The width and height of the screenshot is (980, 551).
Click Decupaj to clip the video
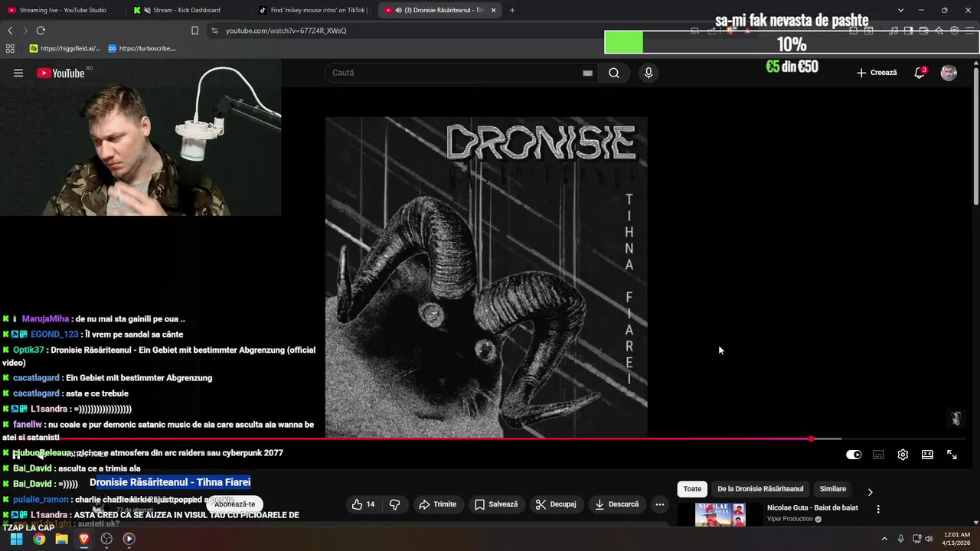556,504
